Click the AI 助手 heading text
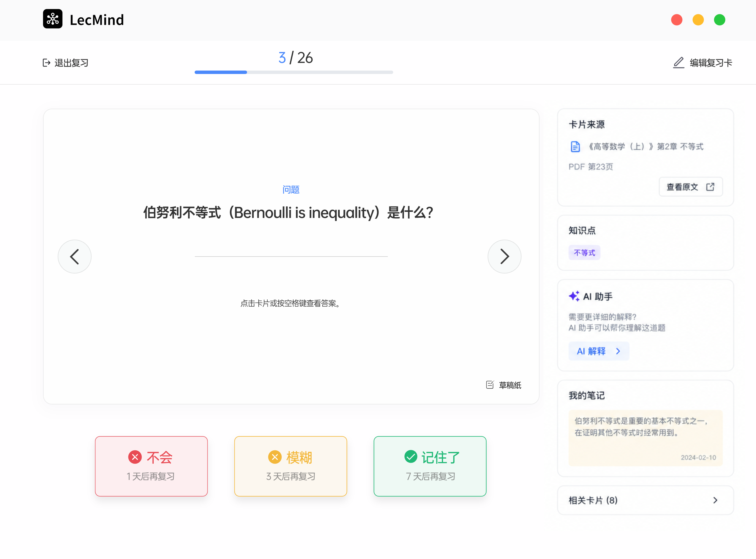 [x=598, y=296]
